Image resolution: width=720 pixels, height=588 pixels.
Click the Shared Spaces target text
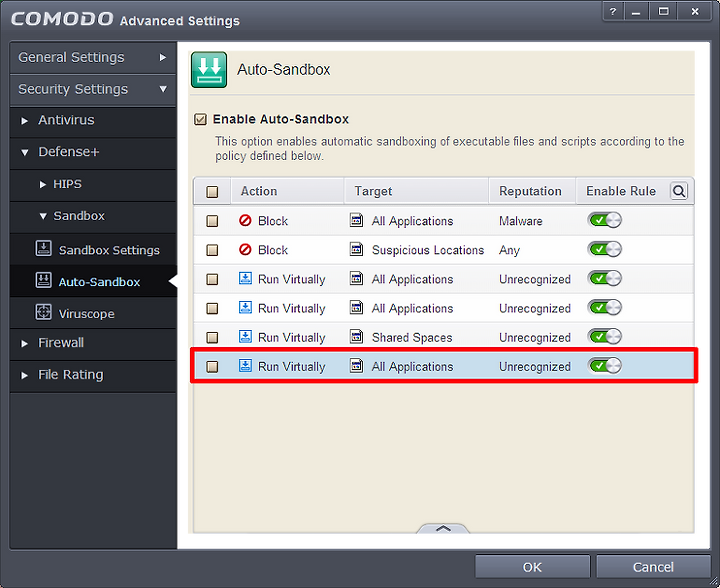412,338
